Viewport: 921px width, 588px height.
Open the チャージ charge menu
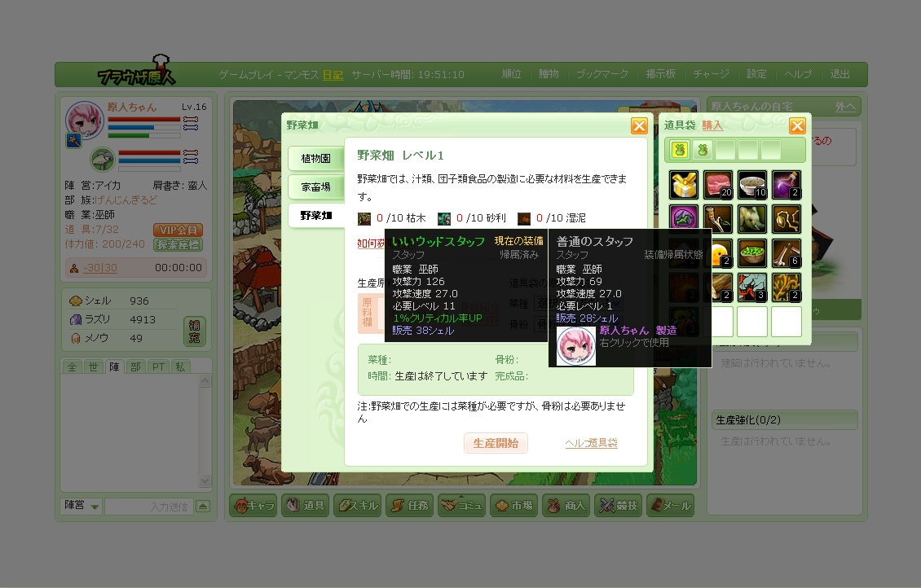click(x=711, y=74)
